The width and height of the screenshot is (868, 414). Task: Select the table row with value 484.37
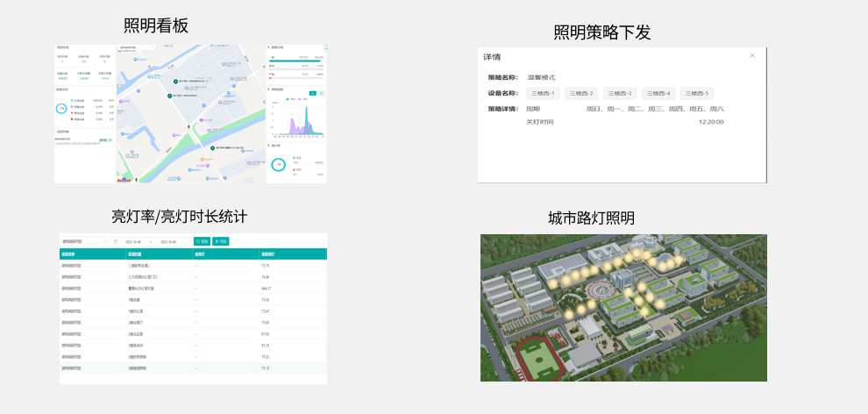click(193, 288)
